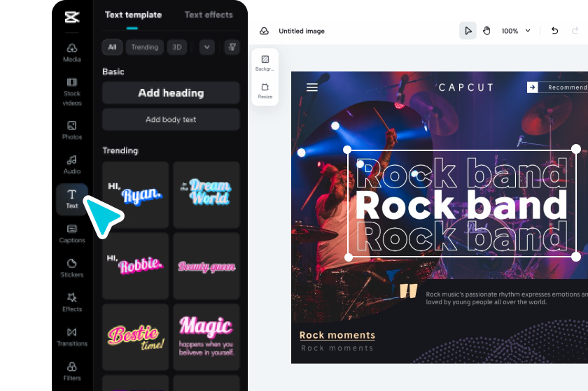Open the Photos panel
The height and width of the screenshot is (391, 588).
pos(72,130)
